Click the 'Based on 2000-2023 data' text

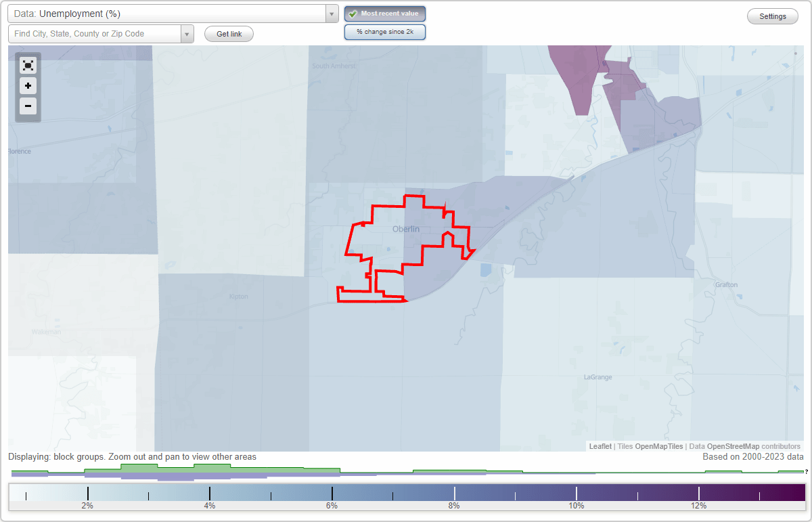click(x=753, y=457)
